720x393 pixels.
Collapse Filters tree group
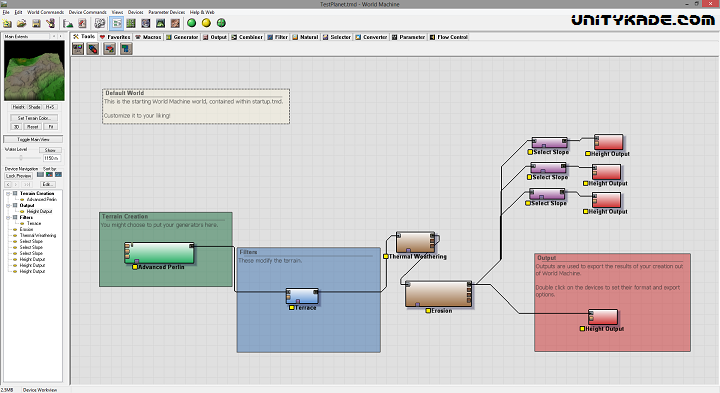[8, 217]
